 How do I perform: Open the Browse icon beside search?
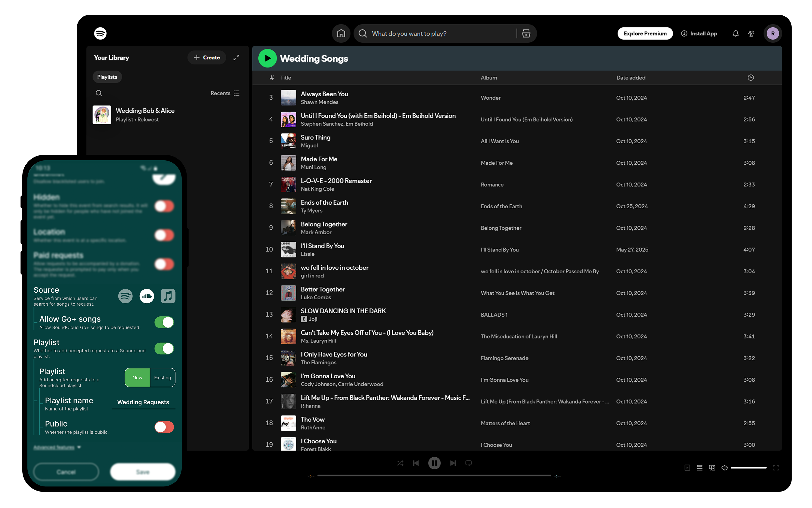click(x=526, y=33)
